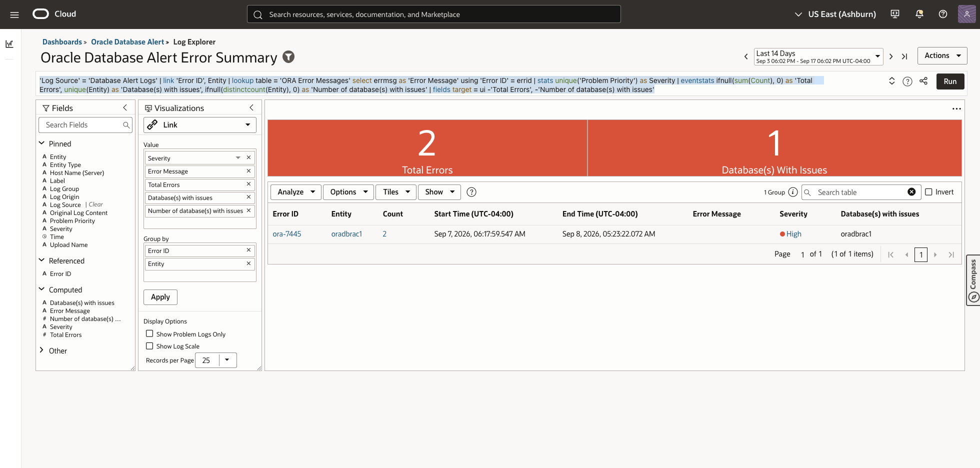The width and height of the screenshot is (980, 468).
Task: Go to the next time range
Action: [891, 56]
